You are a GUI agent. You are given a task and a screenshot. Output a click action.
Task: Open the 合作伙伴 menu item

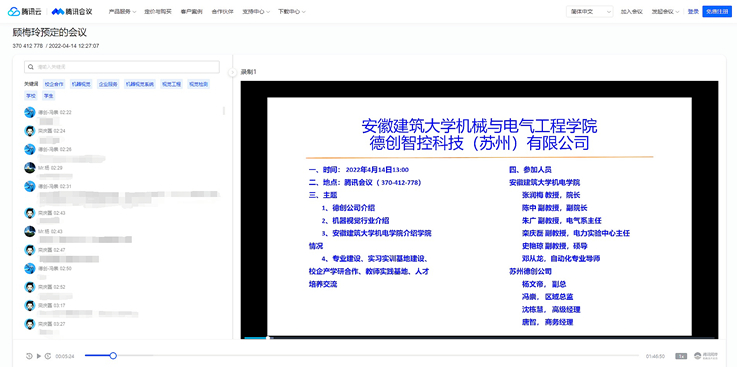pyautogui.click(x=222, y=12)
